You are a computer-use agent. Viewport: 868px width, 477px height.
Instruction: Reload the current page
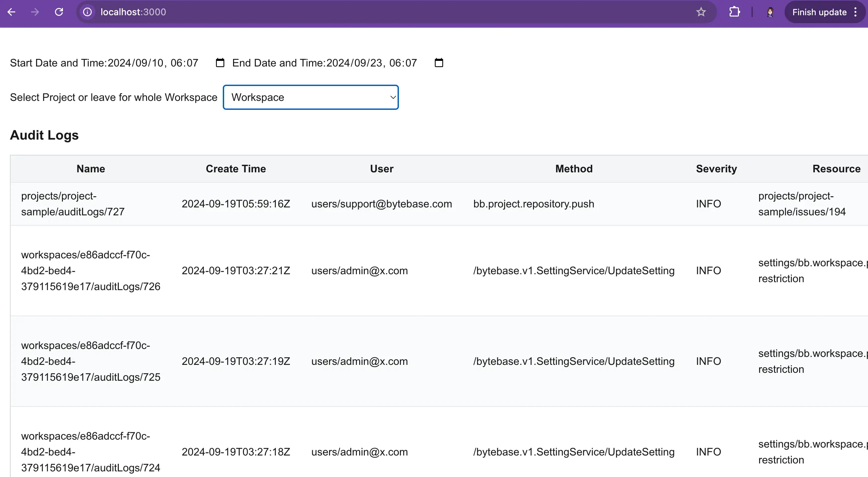click(x=59, y=12)
